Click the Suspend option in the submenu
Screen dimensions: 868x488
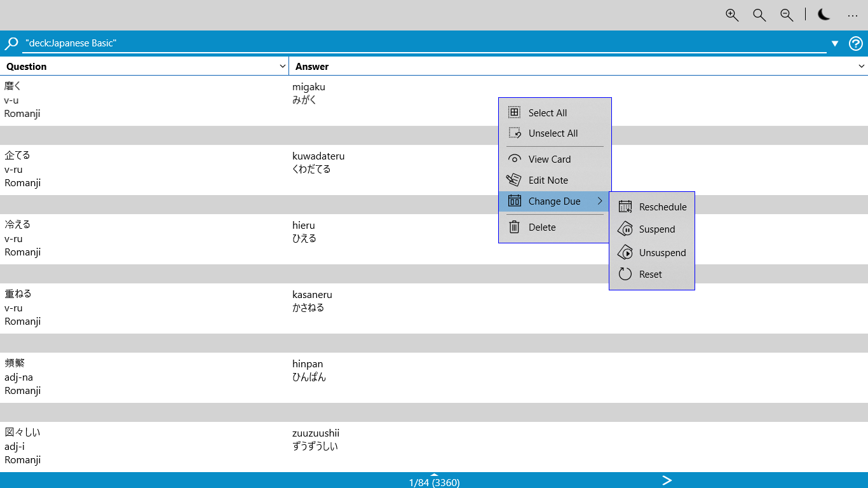pyautogui.click(x=658, y=229)
